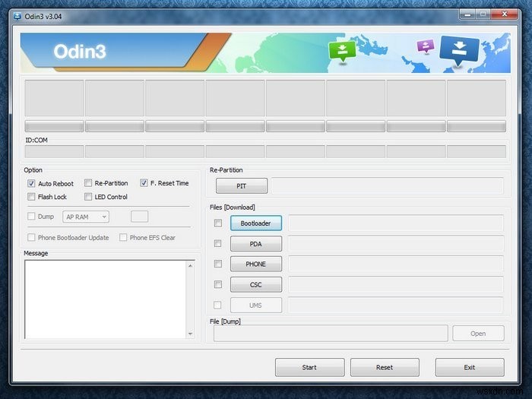
Task: Toggle the Auto Reboot checkbox
Action: coord(31,184)
